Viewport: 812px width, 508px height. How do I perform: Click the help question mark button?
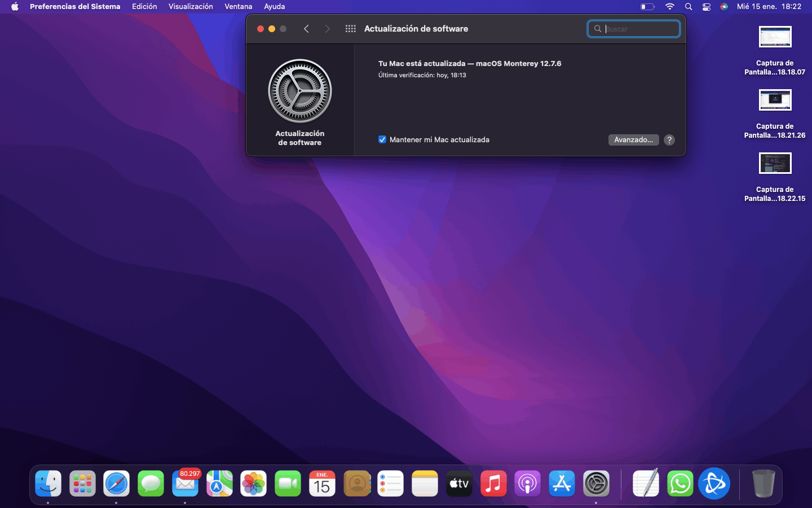click(669, 140)
